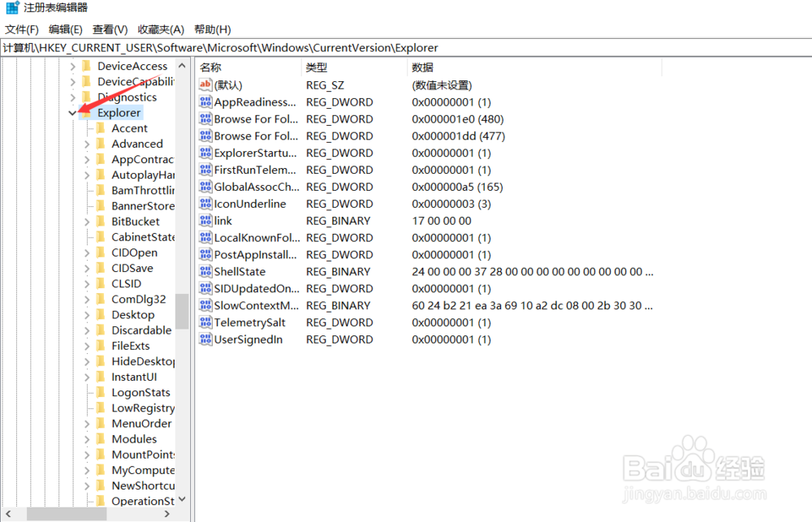Click the SlowContextM... value icon
812x522 pixels.
[x=205, y=305]
